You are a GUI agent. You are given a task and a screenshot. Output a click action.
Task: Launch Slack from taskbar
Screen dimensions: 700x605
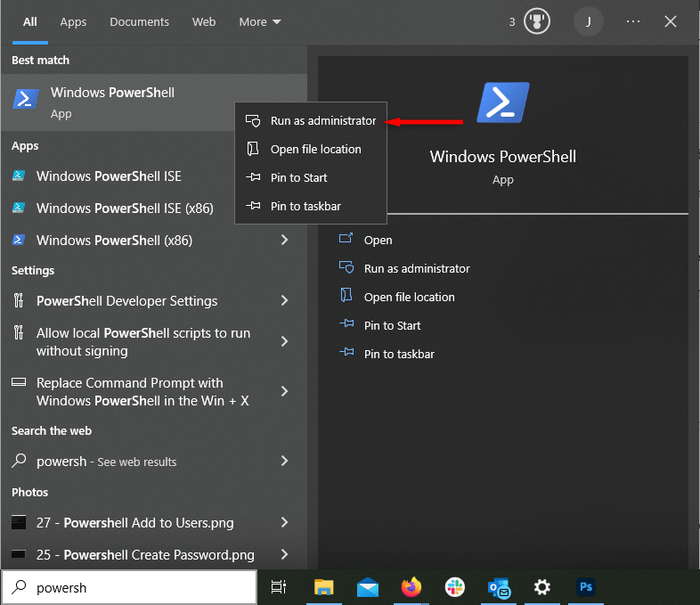[455, 587]
